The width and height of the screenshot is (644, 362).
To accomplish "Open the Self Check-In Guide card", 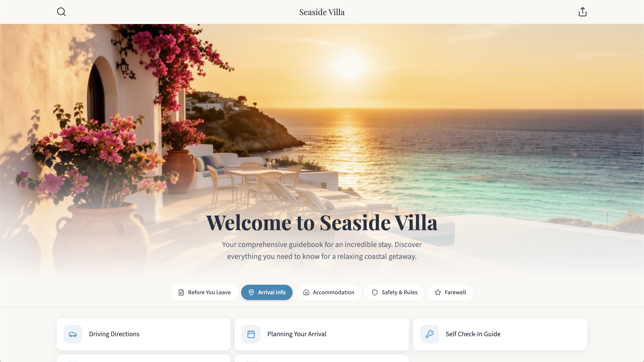I will coord(500,334).
